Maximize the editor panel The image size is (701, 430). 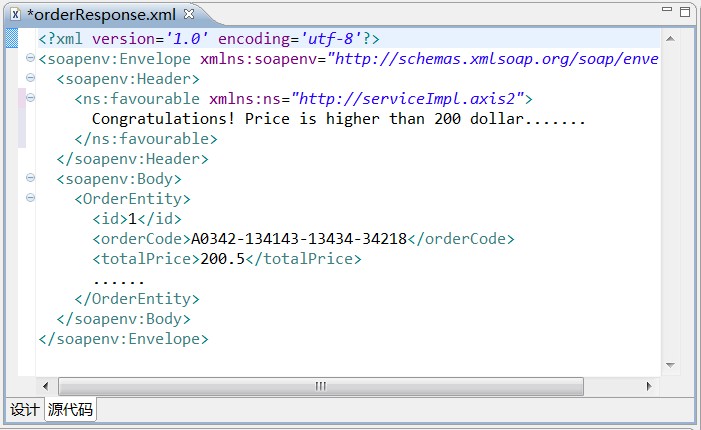coord(685,12)
